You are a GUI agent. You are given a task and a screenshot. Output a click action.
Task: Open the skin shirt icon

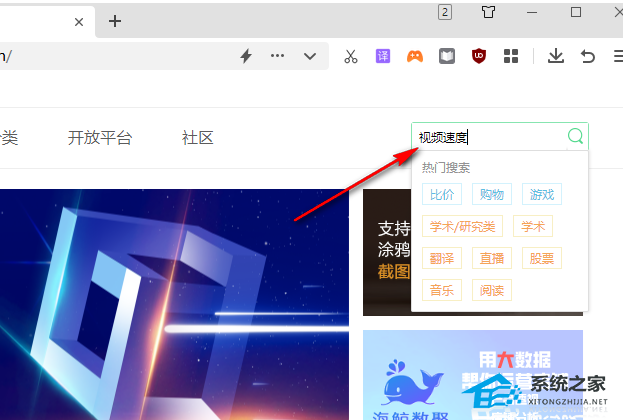tap(488, 12)
